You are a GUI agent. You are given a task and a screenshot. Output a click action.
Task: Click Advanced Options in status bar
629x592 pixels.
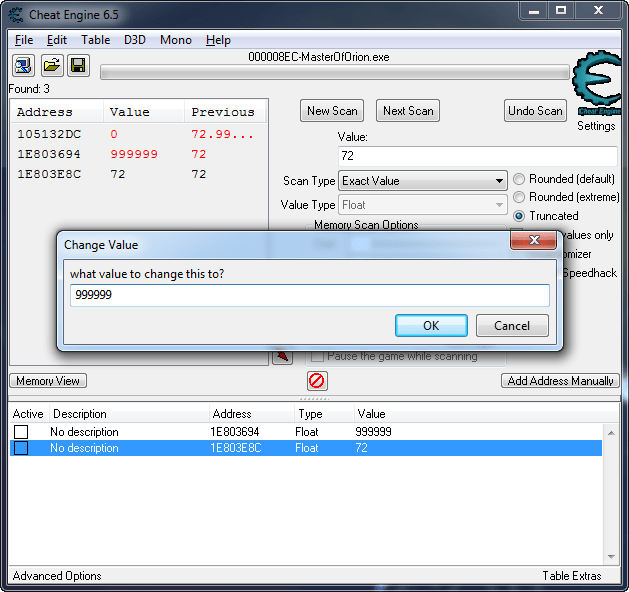point(57,576)
